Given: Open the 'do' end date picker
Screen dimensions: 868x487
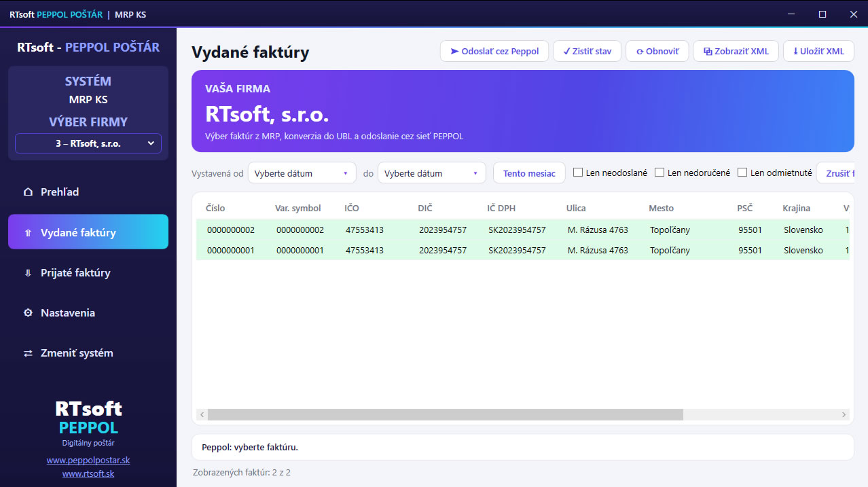Looking at the screenshot, I should point(432,173).
